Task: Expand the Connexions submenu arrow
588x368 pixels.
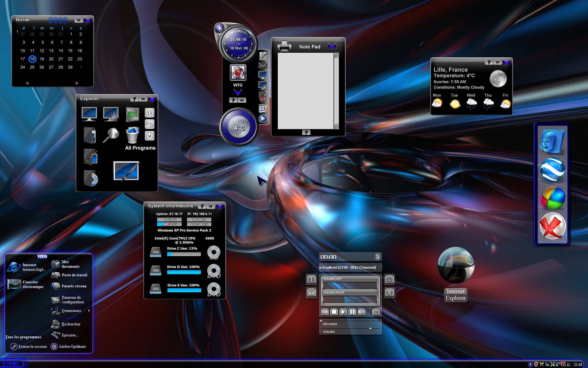Action: (89, 311)
